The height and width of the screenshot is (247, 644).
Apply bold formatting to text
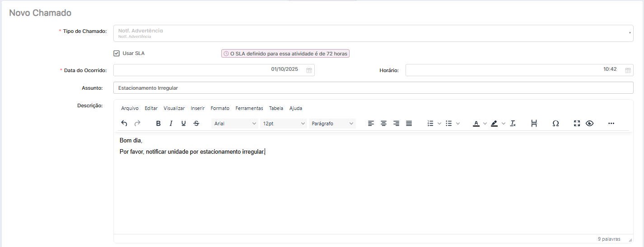click(158, 123)
